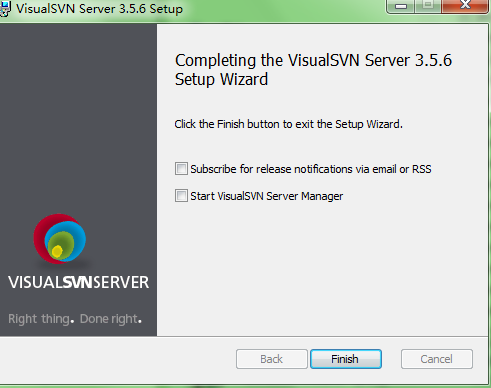Click the 'Right thing. Done right.' slogan
The height and width of the screenshot is (388, 491).
coord(75,319)
